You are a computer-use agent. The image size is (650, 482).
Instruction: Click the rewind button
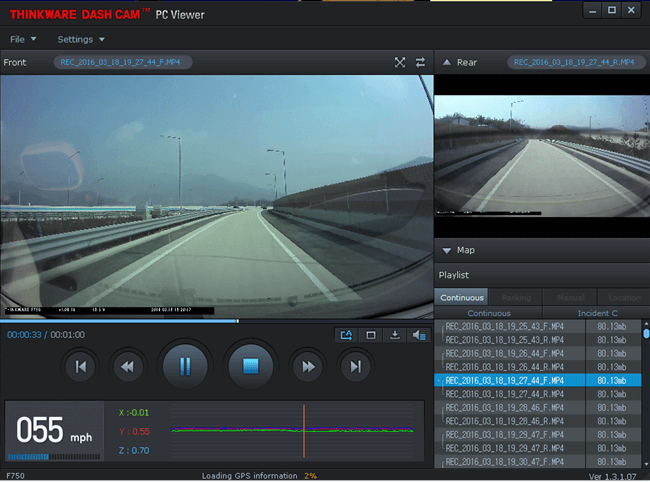point(128,367)
